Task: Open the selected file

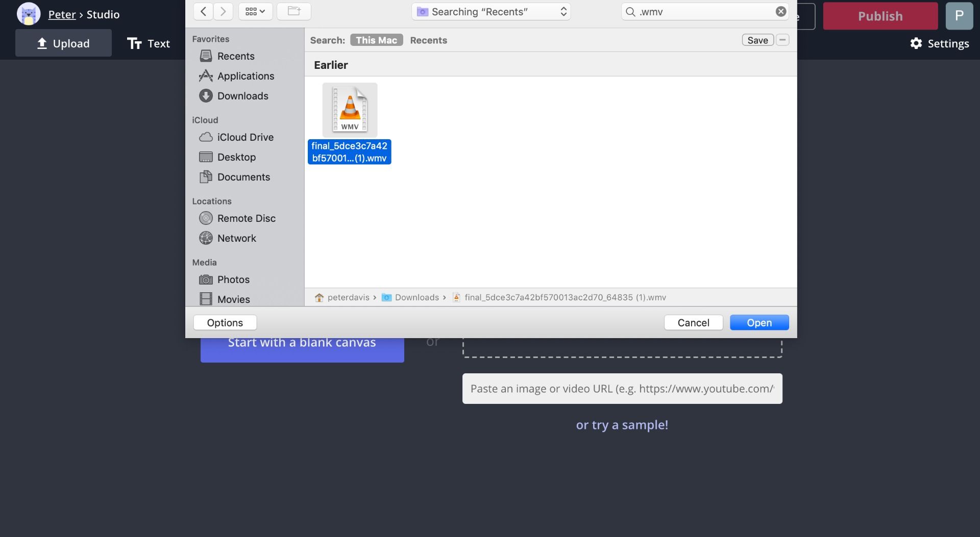Action: [x=759, y=323]
